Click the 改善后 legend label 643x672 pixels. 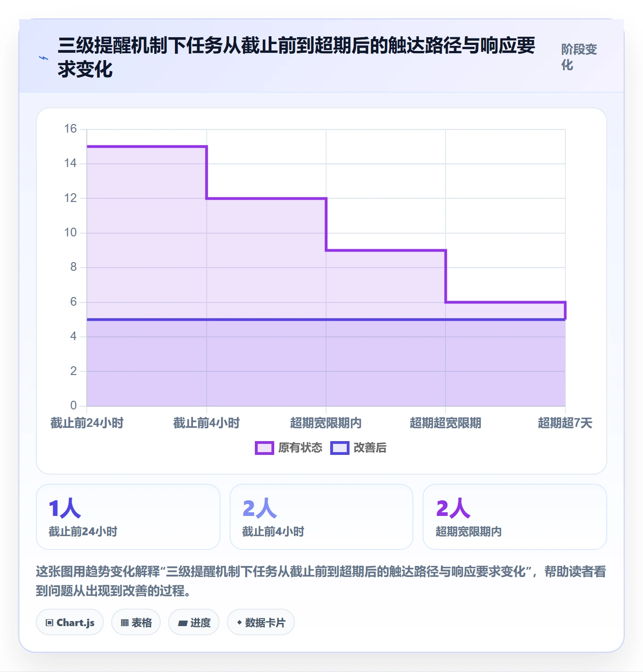[370, 448]
